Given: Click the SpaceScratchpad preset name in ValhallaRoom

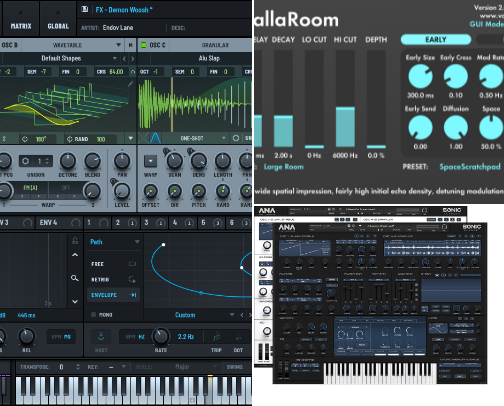Looking at the screenshot, I should coord(470,167).
